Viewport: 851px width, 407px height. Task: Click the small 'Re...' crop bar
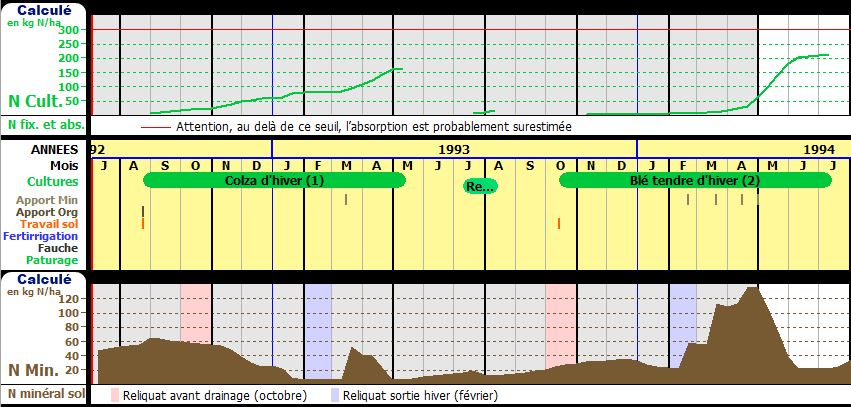[x=480, y=187]
